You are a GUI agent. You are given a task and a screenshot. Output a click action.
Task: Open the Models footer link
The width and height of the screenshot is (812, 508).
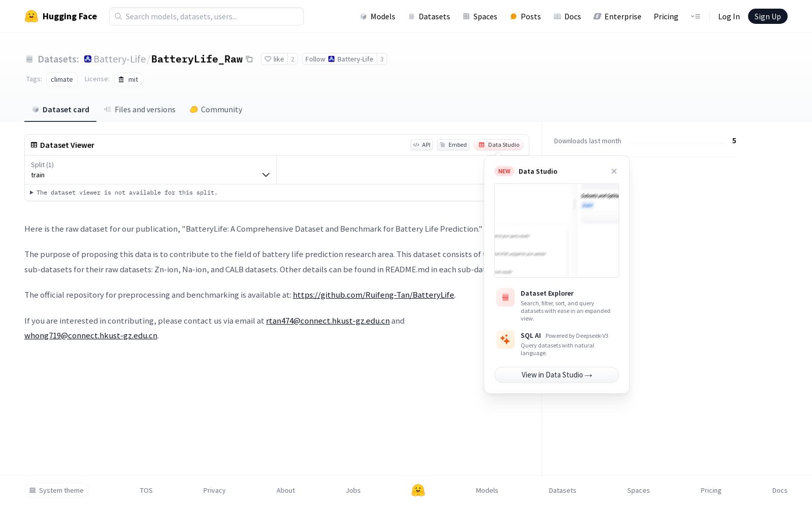coord(487,490)
